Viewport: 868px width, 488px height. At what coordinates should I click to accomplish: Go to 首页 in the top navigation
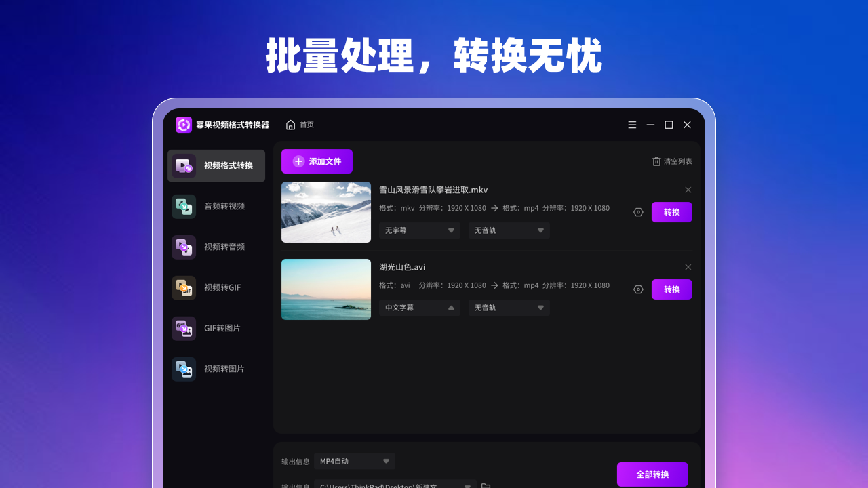300,125
